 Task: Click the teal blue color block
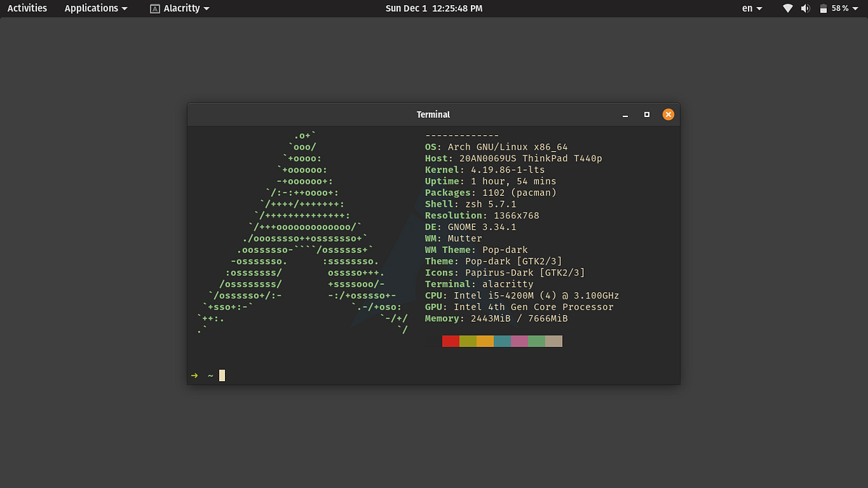point(503,341)
